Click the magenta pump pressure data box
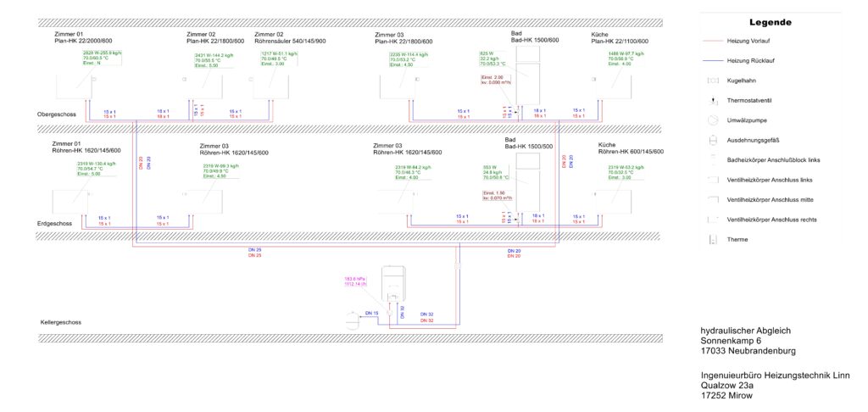Image resolution: width=868 pixels, height=412 pixels. (354, 281)
